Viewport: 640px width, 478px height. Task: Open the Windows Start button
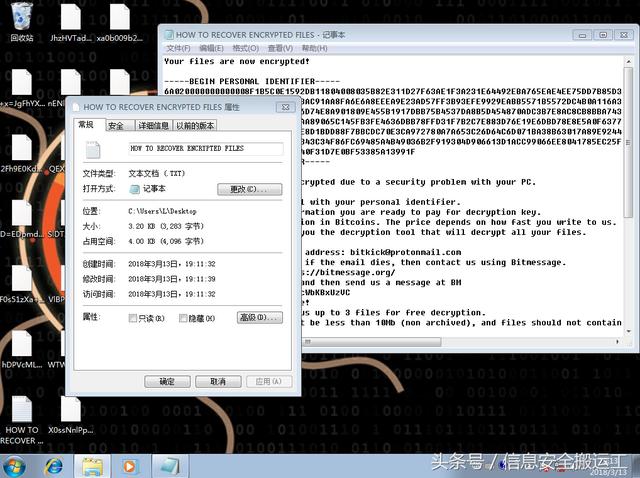(x=13, y=466)
